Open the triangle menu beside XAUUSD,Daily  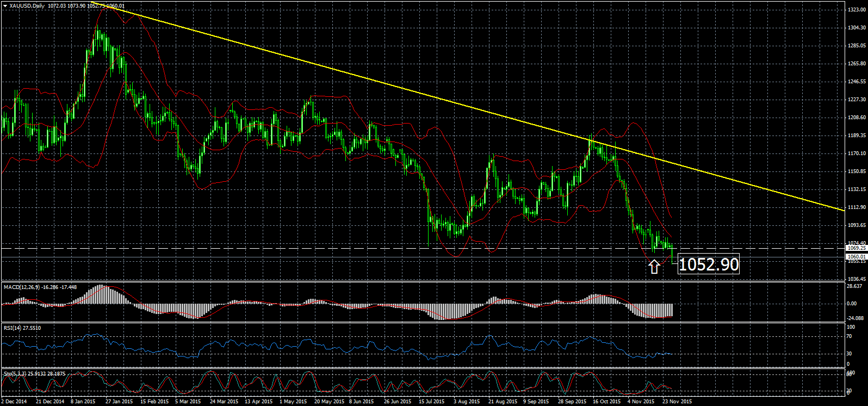[x=5, y=5]
